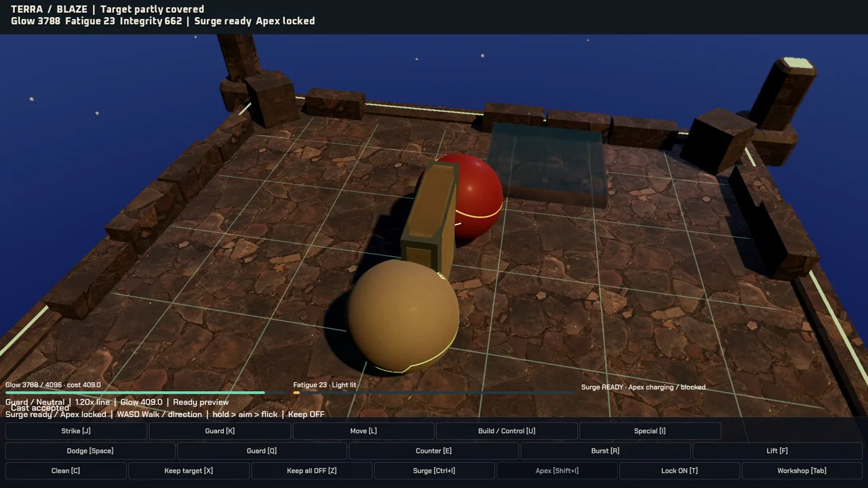Viewport: 868px width, 488px height.
Task: Click the Fatigue meter bar
Action: (x=434, y=392)
